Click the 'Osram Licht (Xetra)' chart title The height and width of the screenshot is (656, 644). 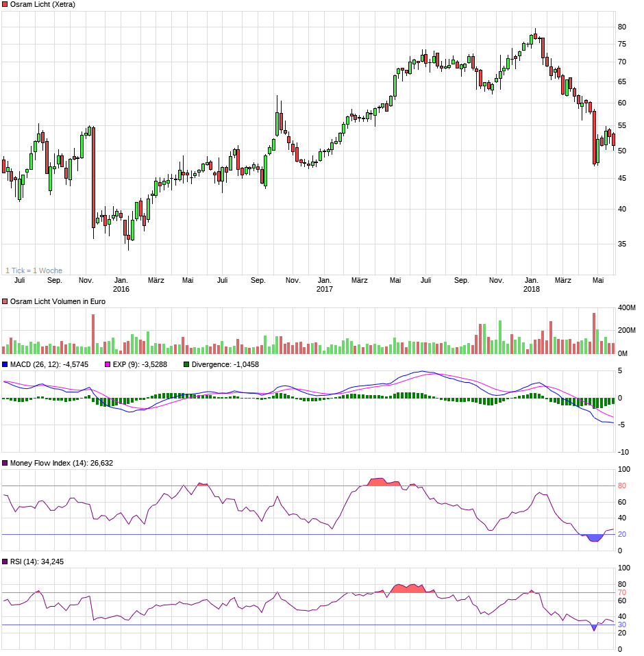pos(42,4)
